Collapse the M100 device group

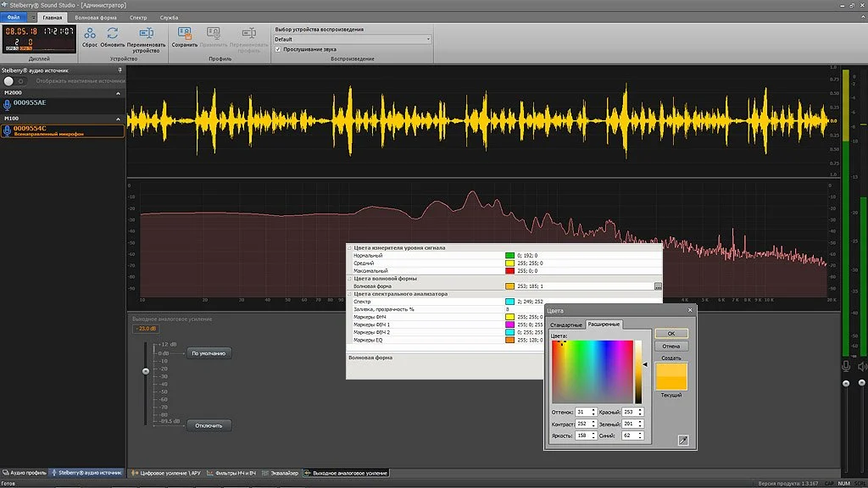118,119
